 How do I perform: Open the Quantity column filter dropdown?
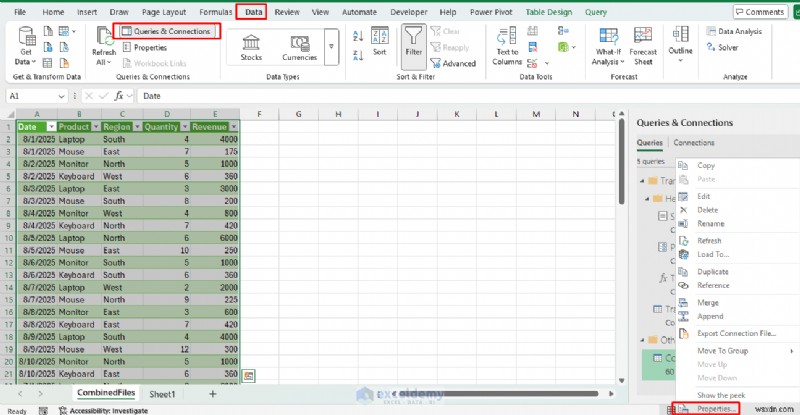[185, 127]
